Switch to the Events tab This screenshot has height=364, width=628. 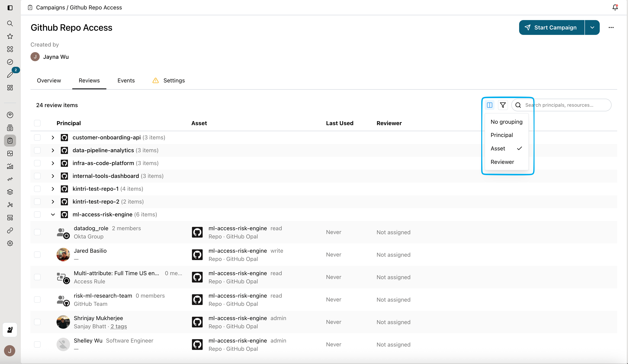point(126,81)
